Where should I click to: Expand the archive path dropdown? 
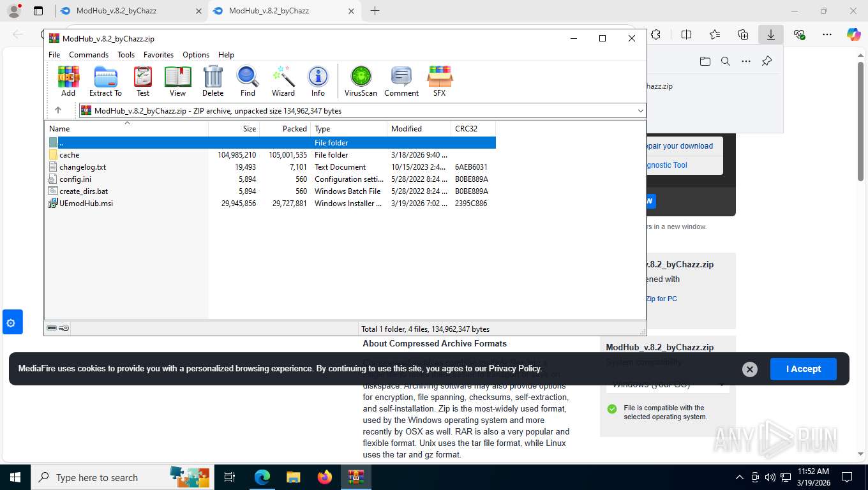641,111
